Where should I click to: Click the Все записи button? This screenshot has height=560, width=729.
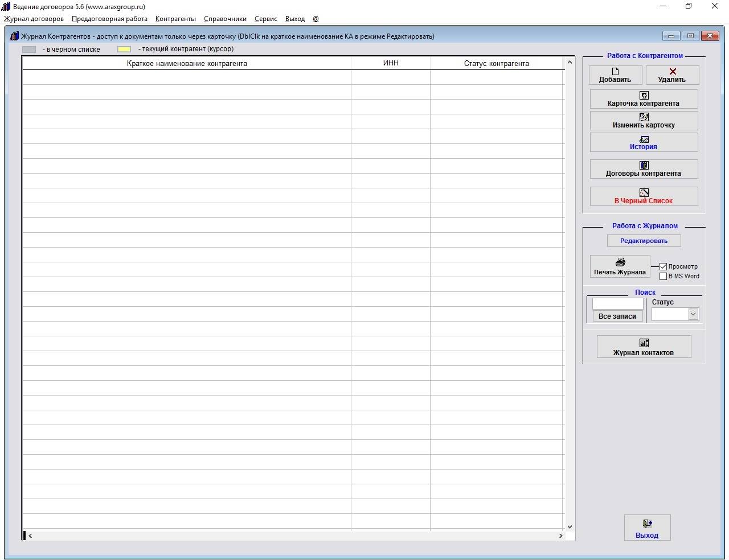[617, 316]
